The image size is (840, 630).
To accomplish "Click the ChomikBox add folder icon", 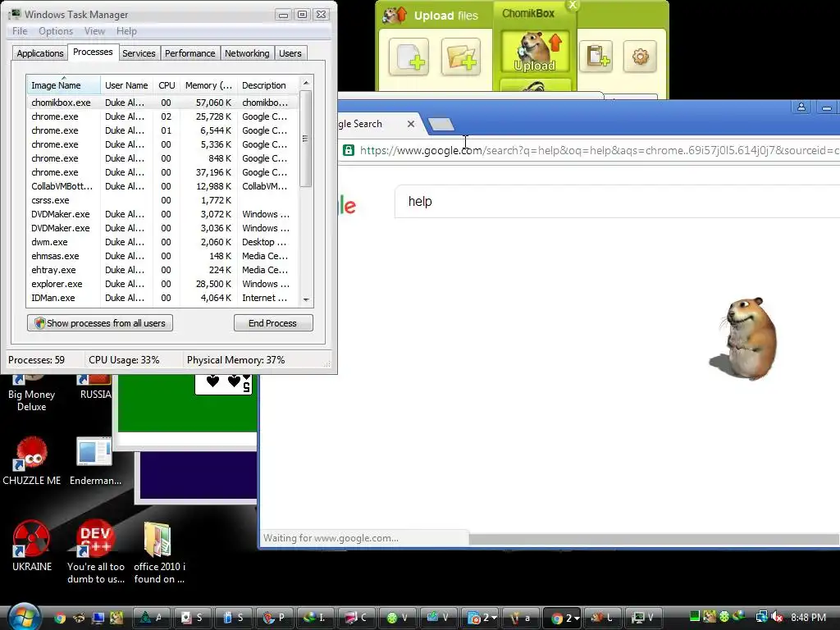I will [x=461, y=57].
